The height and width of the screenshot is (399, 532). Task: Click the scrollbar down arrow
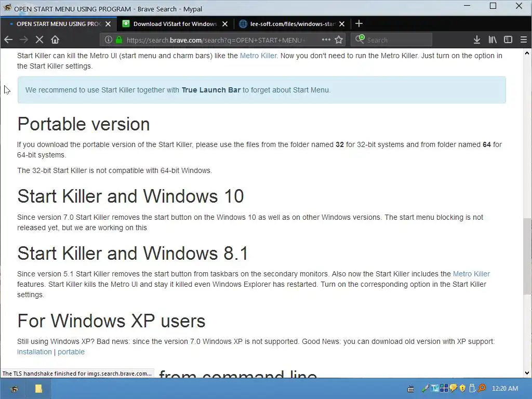click(x=527, y=373)
